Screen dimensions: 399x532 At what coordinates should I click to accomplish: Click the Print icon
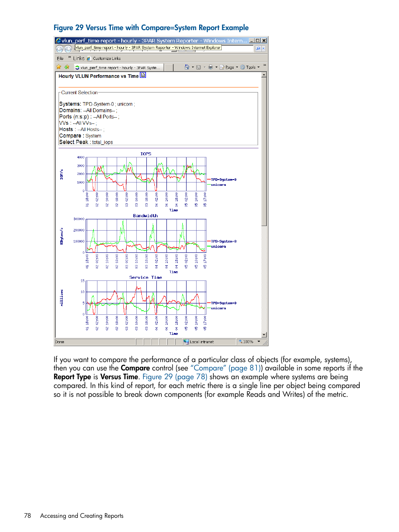point(210,67)
